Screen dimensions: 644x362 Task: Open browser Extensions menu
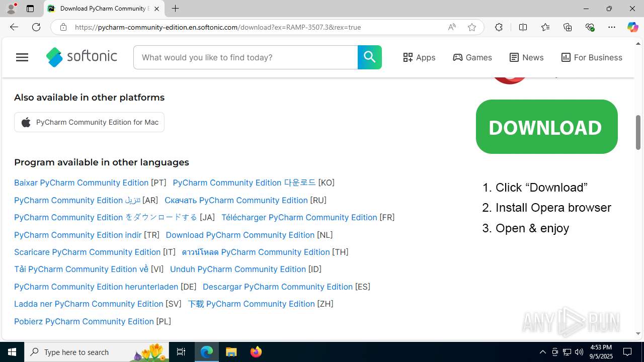pyautogui.click(x=499, y=27)
